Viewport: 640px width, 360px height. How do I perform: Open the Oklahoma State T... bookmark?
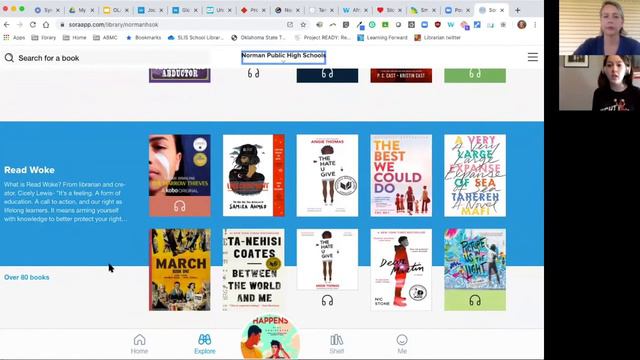pyautogui.click(x=258, y=38)
